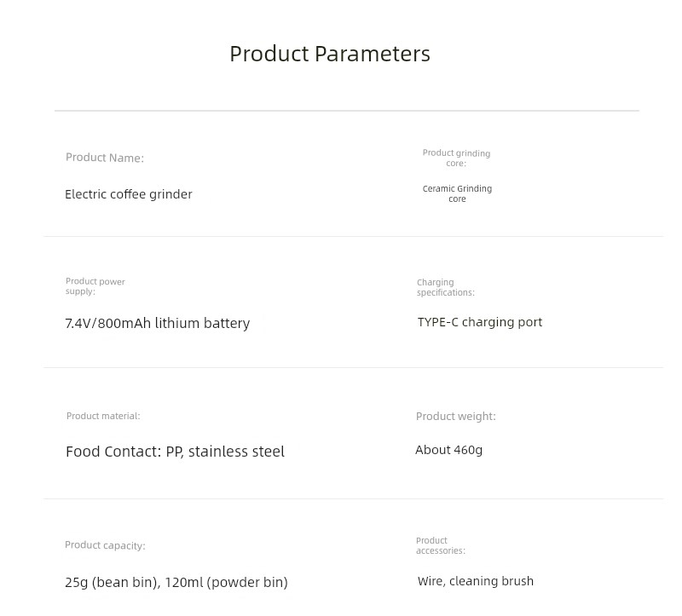682x616 pixels.
Task: Click the Electric coffee grinder text
Action: [129, 194]
